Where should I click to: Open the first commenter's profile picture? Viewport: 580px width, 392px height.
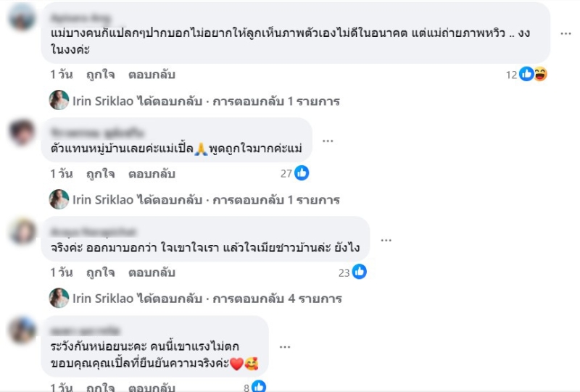22,17
